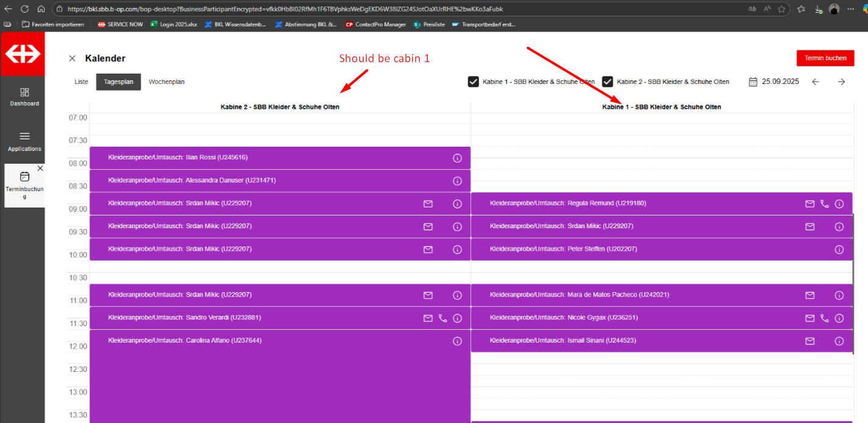Click phone icon on Nicole Gygax appointment
This screenshot has width=868, height=423.
click(825, 318)
